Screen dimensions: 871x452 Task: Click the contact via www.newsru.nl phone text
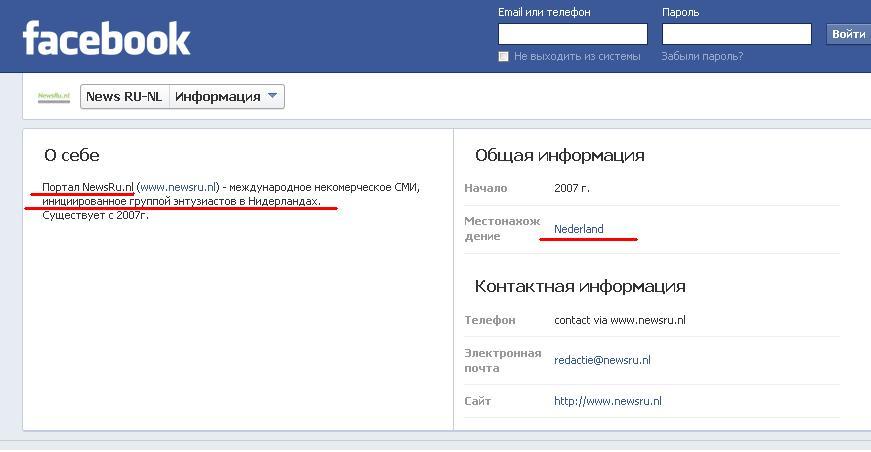click(619, 320)
